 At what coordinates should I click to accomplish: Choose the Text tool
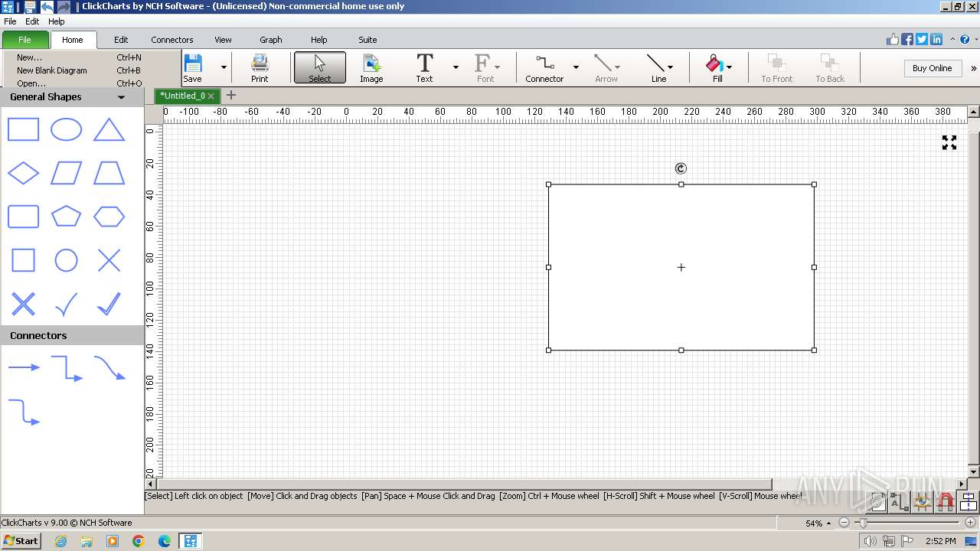click(424, 67)
